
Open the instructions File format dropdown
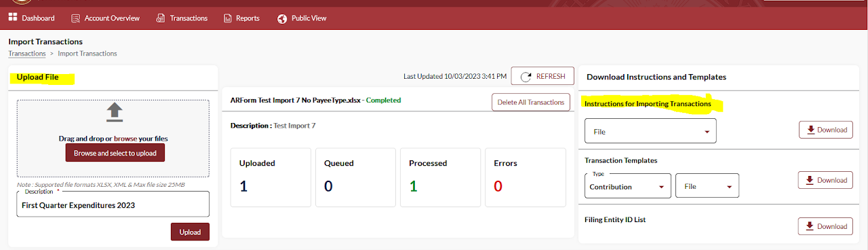coord(650,131)
